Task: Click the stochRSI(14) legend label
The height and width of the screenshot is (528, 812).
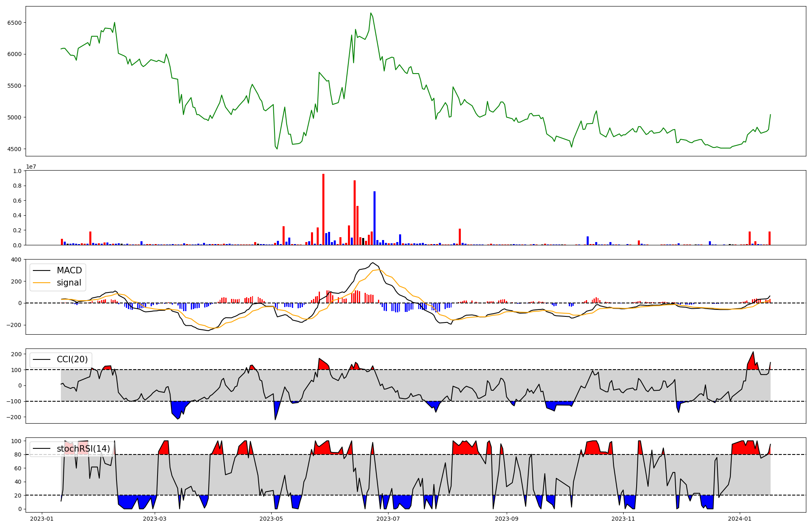Action: click(83, 449)
